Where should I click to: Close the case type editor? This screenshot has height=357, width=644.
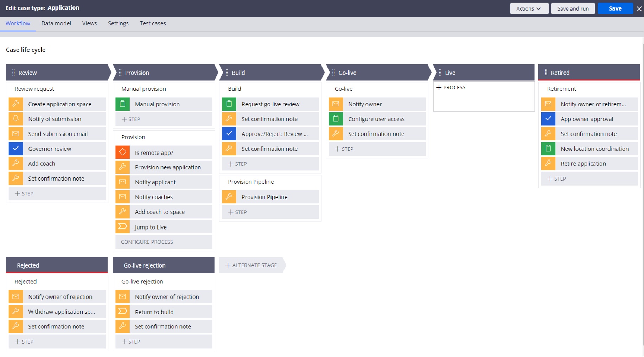[x=639, y=8]
